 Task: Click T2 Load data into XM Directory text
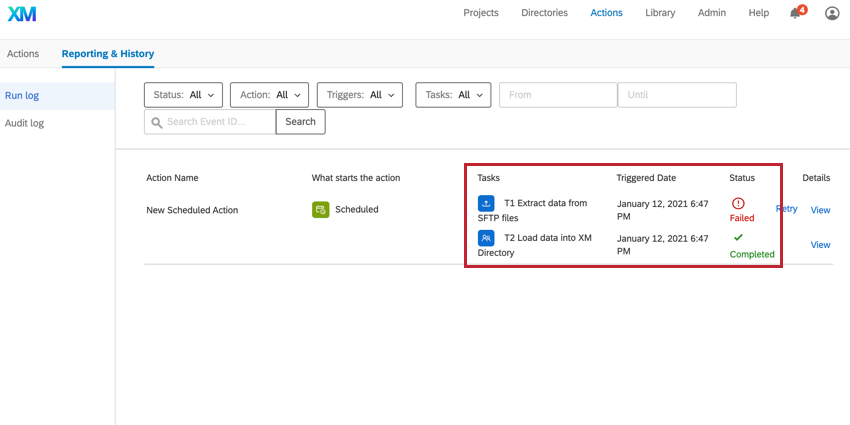(x=535, y=245)
